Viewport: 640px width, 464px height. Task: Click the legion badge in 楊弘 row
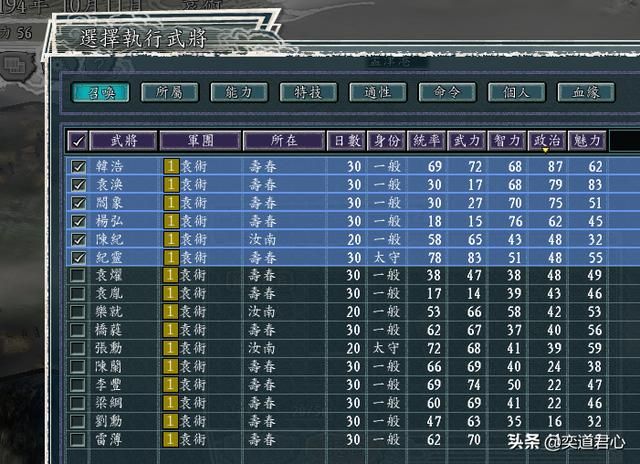click(171, 221)
